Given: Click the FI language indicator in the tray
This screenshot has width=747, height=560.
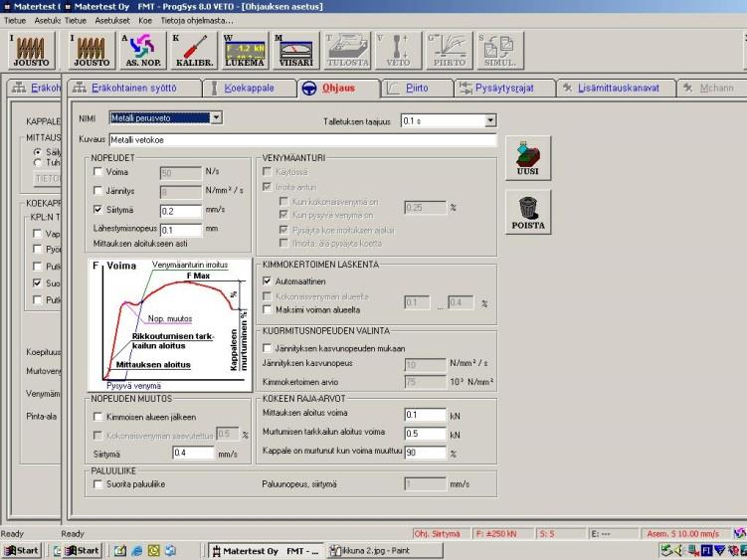Looking at the screenshot, I should 706,551.
